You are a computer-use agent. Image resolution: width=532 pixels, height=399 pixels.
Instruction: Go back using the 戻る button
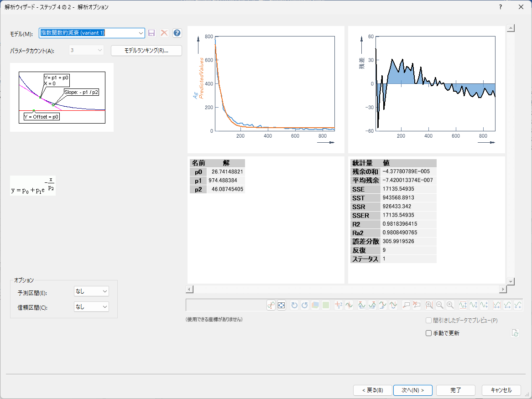tap(372, 390)
